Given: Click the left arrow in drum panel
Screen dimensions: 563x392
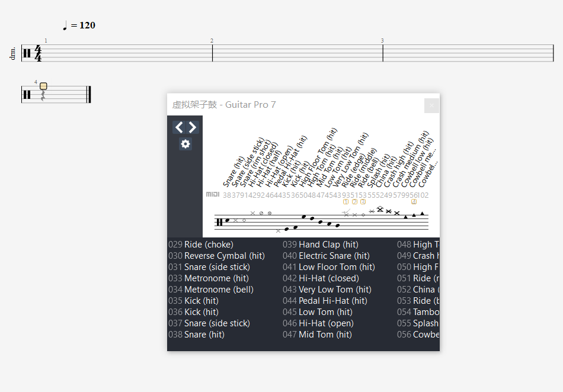Looking at the screenshot, I should click(x=179, y=127).
